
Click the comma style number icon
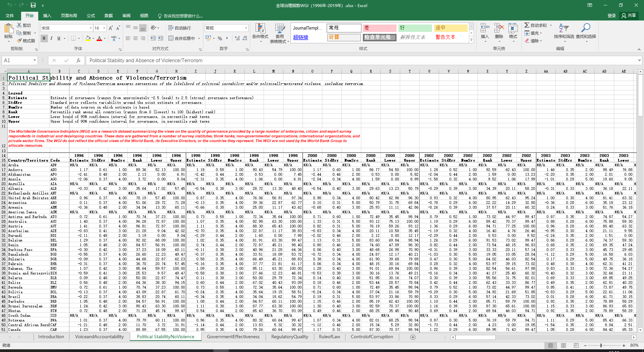coord(227,39)
